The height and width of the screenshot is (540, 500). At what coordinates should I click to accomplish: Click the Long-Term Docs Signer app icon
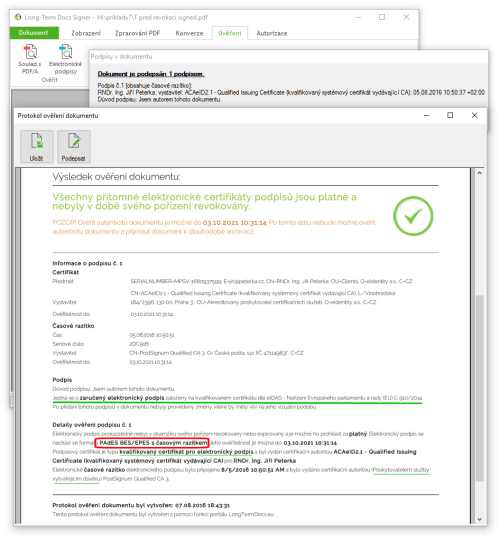(18, 17)
